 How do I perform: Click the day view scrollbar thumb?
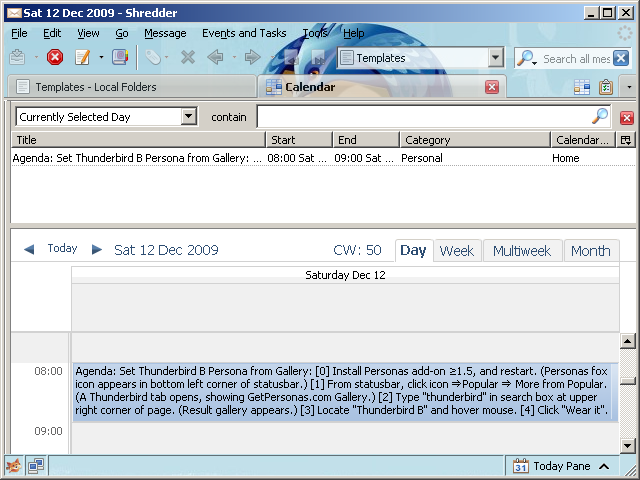(628, 381)
